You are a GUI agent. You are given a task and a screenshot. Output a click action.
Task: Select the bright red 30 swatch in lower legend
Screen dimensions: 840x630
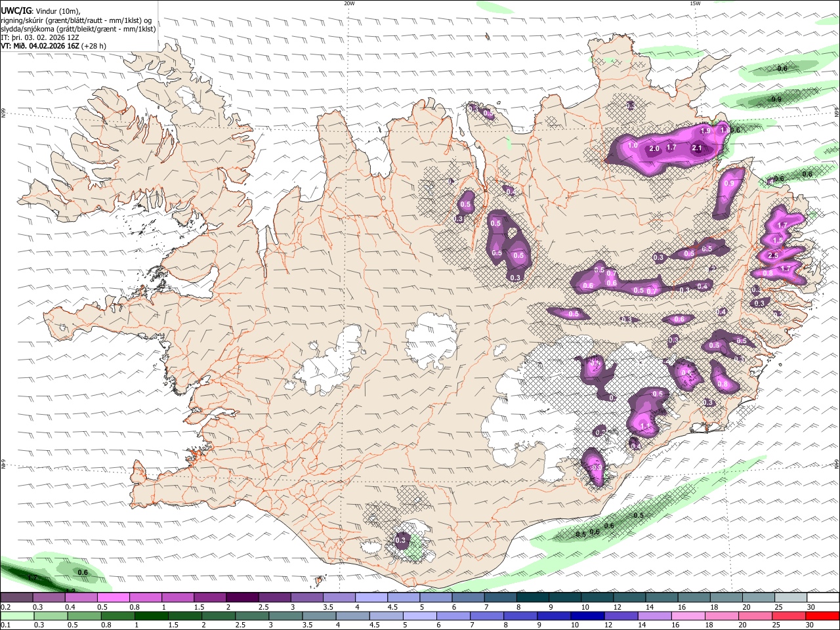pos(822,616)
